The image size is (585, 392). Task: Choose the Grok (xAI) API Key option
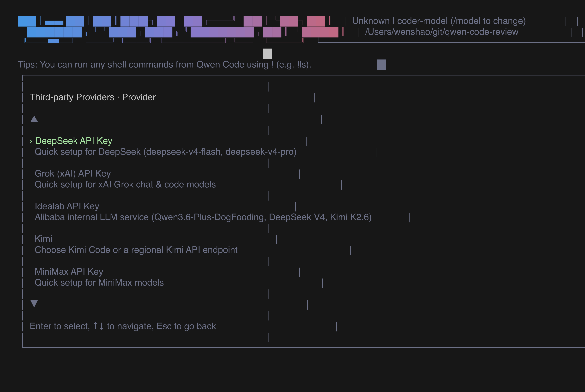(73, 173)
